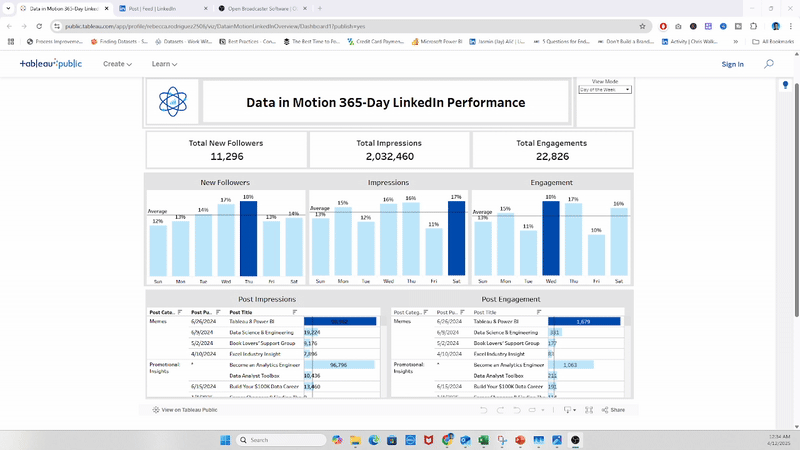Sort the Post Impressions Post Category column
Image resolution: width=800 pixels, height=450 pixels.
pos(180,312)
